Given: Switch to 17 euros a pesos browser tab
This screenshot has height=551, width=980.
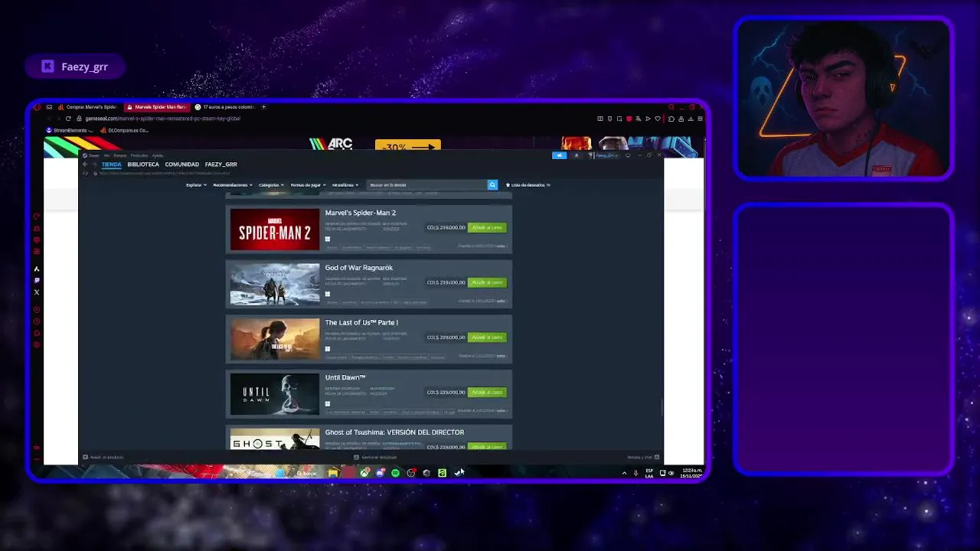Looking at the screenshot, I should (x=224, y=107).
